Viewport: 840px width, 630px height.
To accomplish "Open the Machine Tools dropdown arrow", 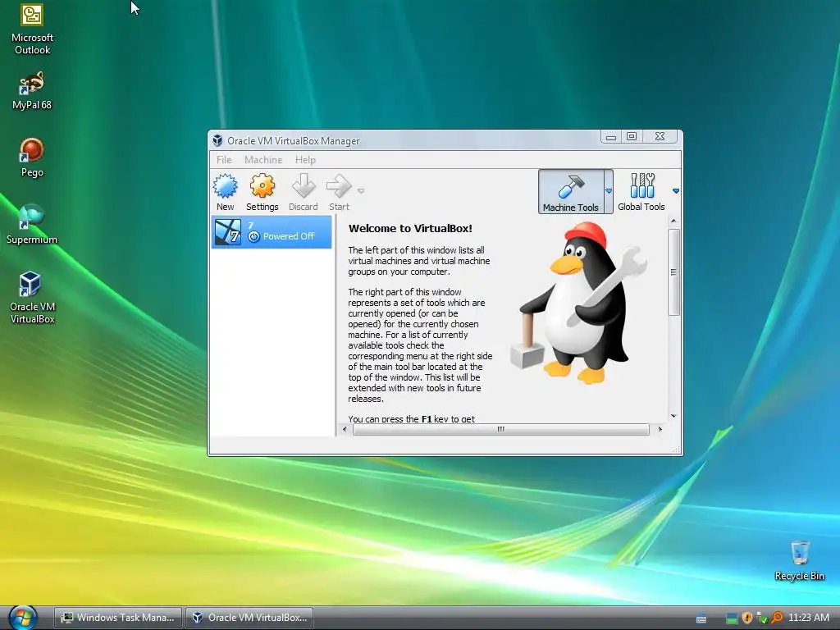I will (609, 191).
